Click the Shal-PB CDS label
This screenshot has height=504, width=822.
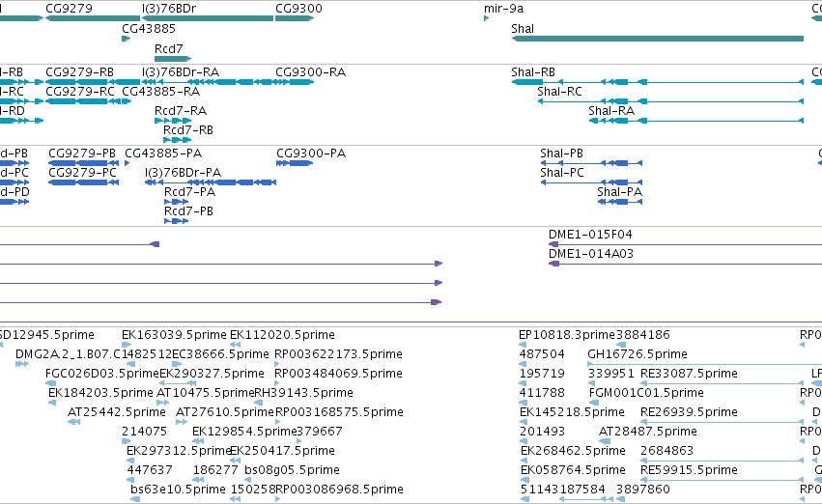pos(561,154)
